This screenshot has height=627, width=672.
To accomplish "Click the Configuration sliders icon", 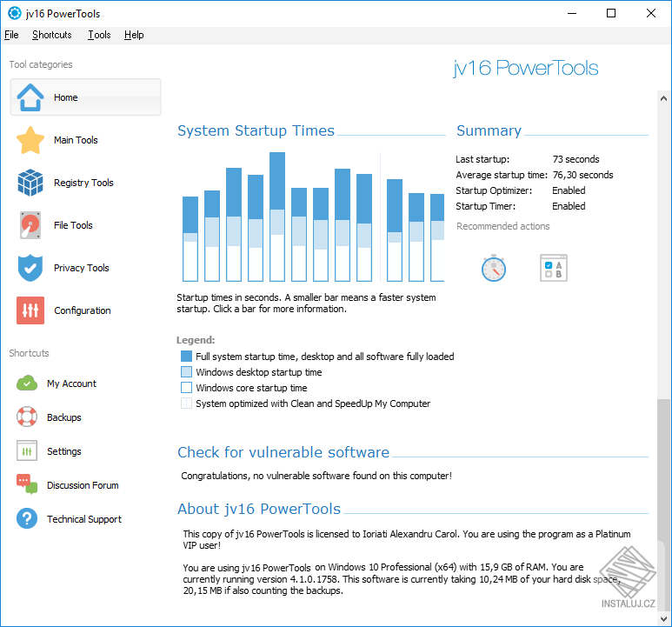I will tap(30, 310).
